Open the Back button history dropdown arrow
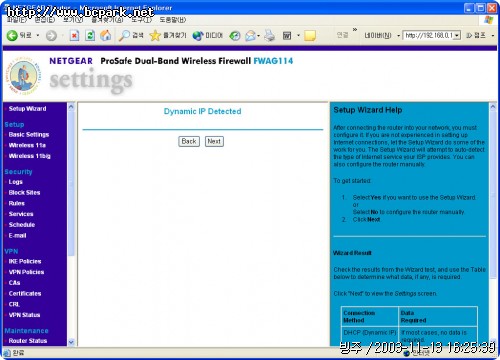This screenshot has height=360, width=500. [38, 35]
